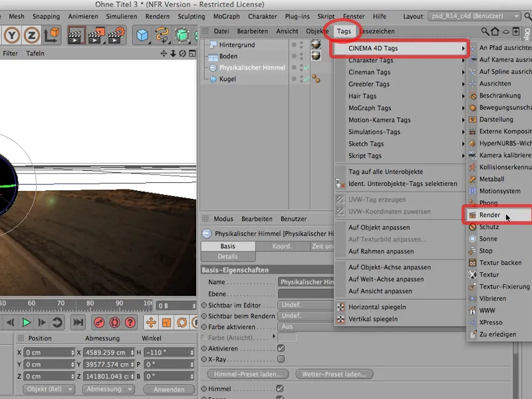Click radio button beside Sichtbar beim Rendern
532x399 pixels.
(204, 316)
